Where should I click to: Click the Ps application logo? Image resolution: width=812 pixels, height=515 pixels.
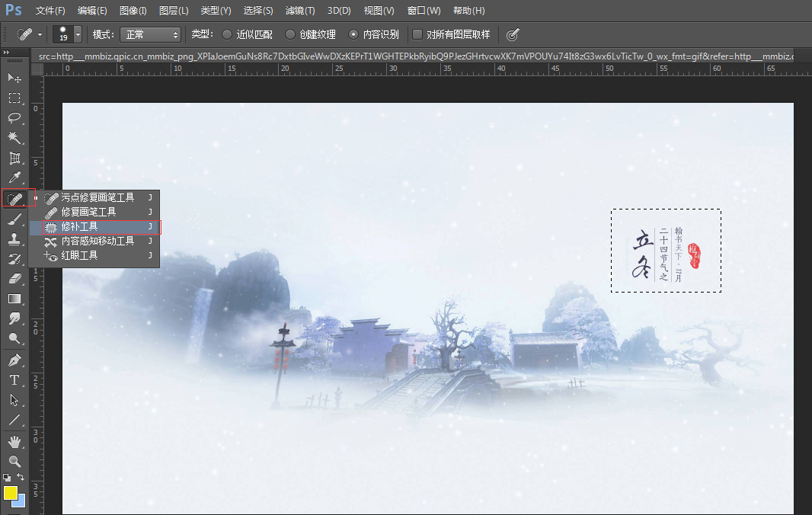coord(14,10)
